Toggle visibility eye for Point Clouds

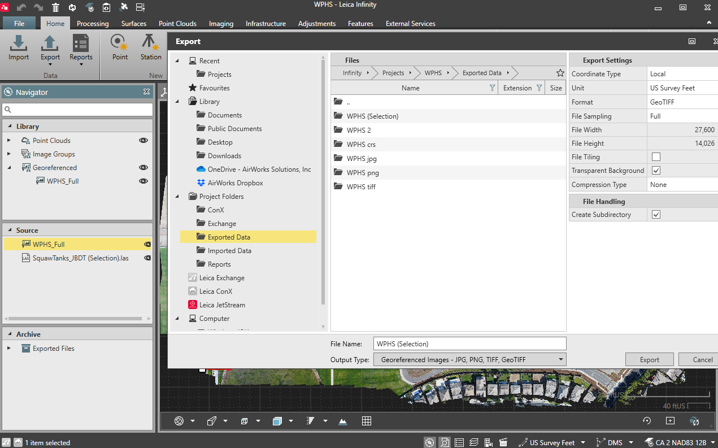(143, 140)
